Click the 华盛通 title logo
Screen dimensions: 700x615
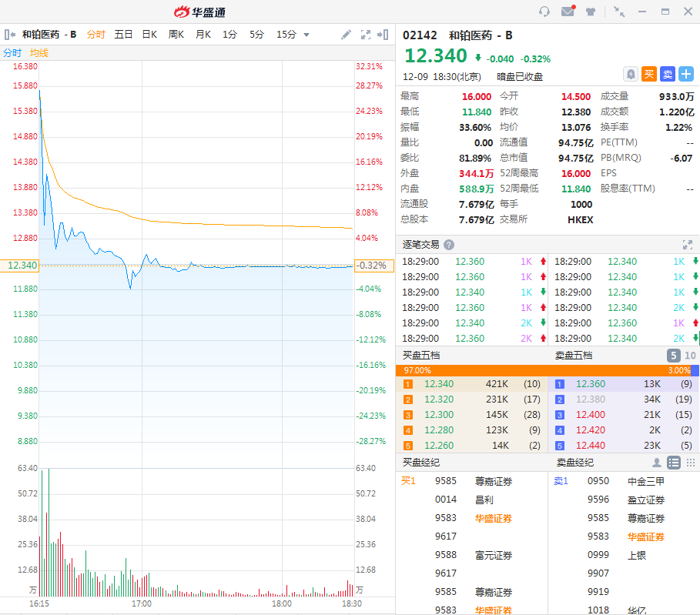point(199,12)
